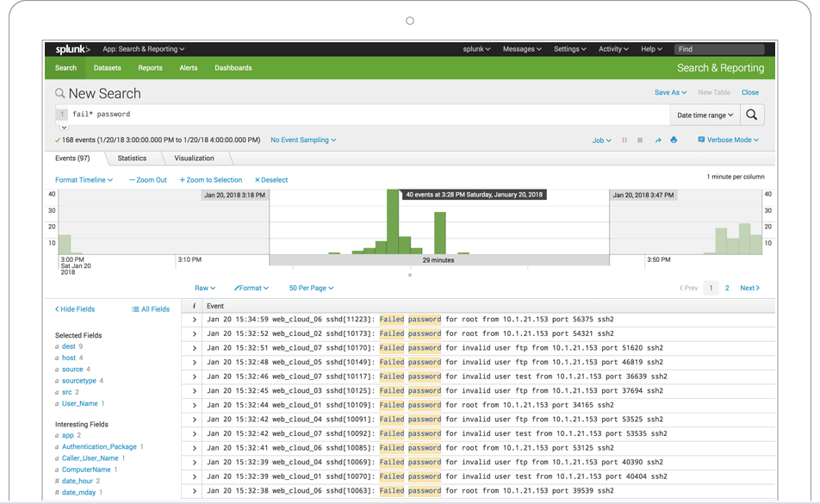Click the Next page link
Image resolution: width=820 pixels, height=504 pixels.
[x=750, y=288]
